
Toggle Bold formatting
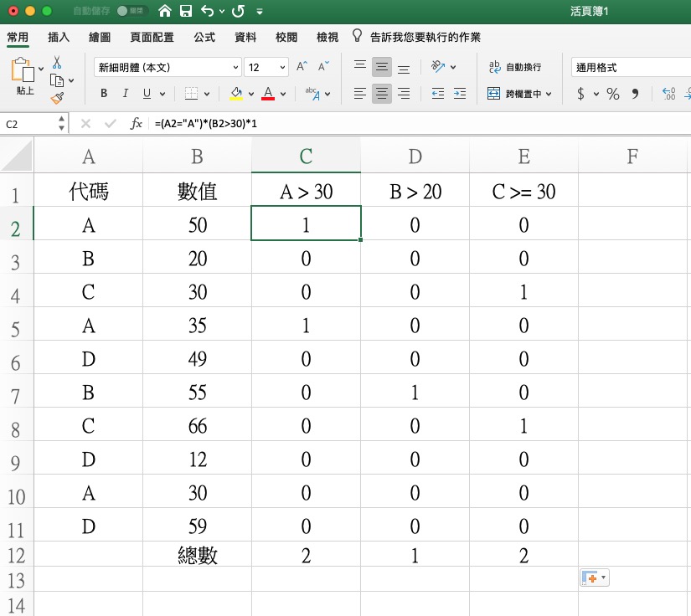point(104,94)
